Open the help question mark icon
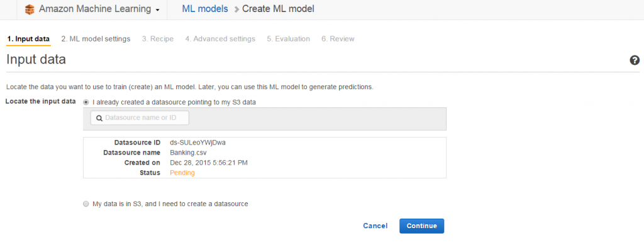Screen dimensions: 644x245 (634, 60)
